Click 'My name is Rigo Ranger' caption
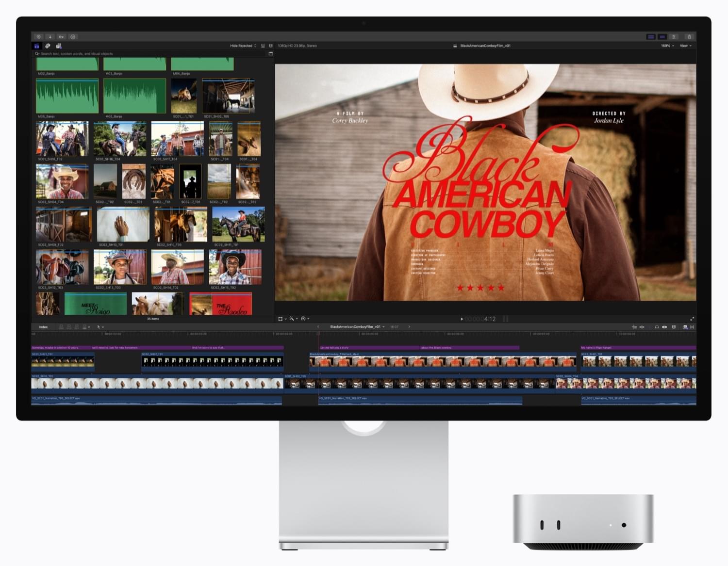The image size is (728, 566). coord(638,348)
